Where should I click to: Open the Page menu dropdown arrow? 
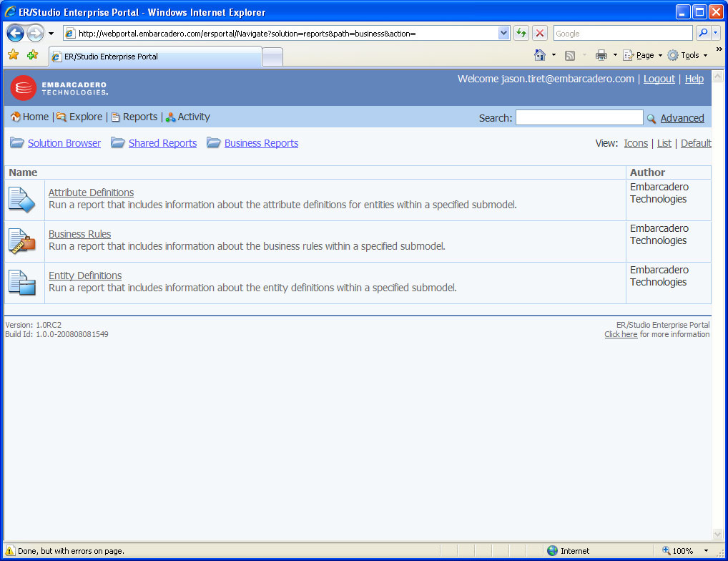tap(660, 55)
